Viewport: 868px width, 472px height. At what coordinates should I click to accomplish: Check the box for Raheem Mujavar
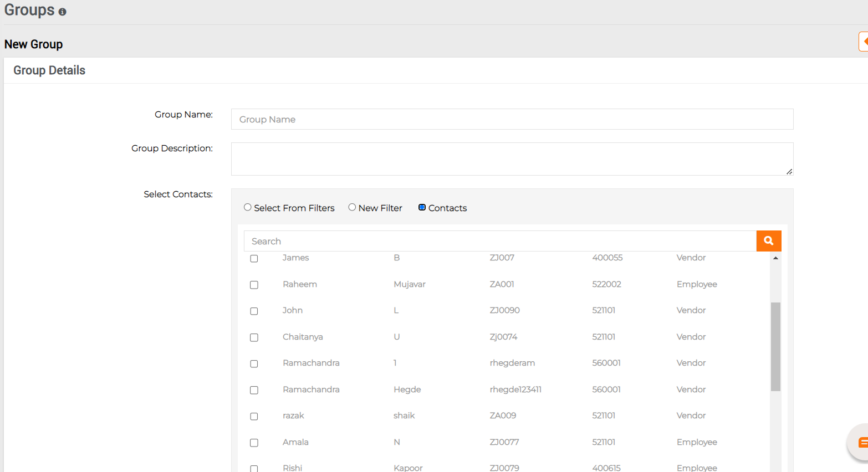click(254, 285)
